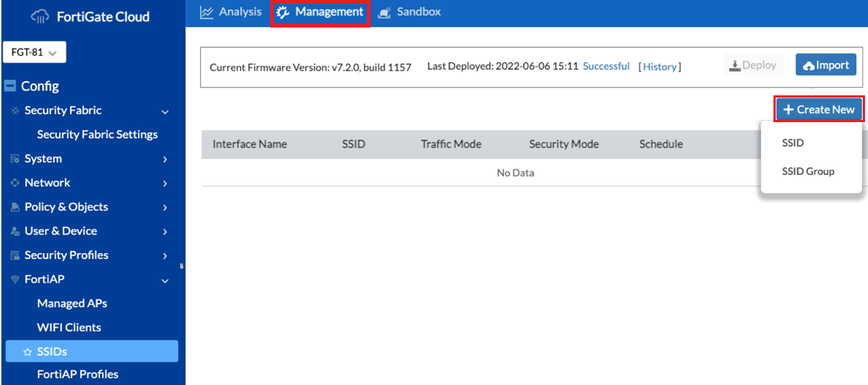Expand the System menu chevron

pos(165,159)
